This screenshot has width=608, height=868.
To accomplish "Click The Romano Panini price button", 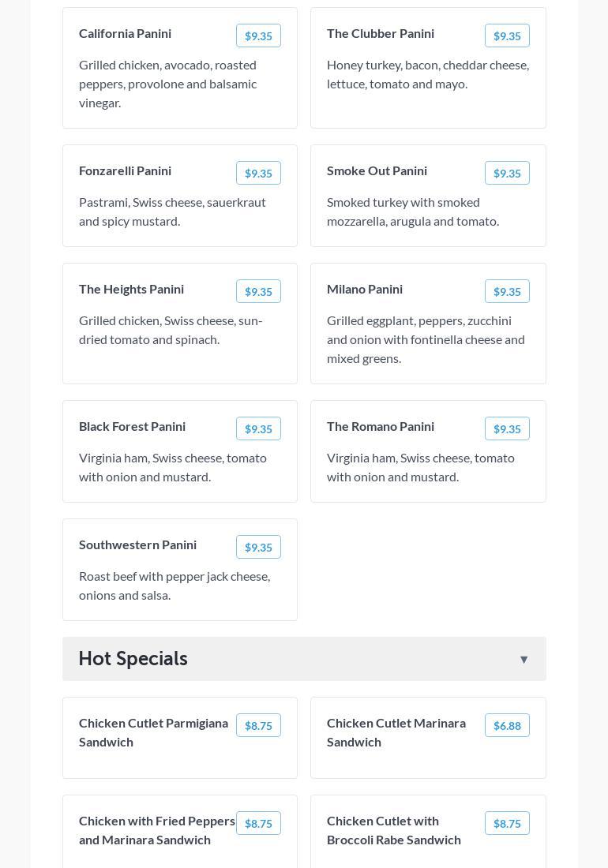I will click(x=507, y=428).
